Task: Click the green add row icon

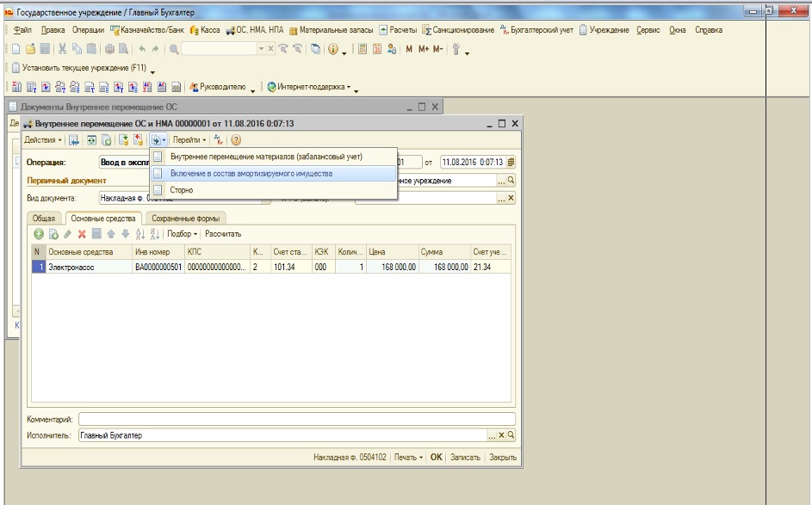Action: click(x=39, y=234)
